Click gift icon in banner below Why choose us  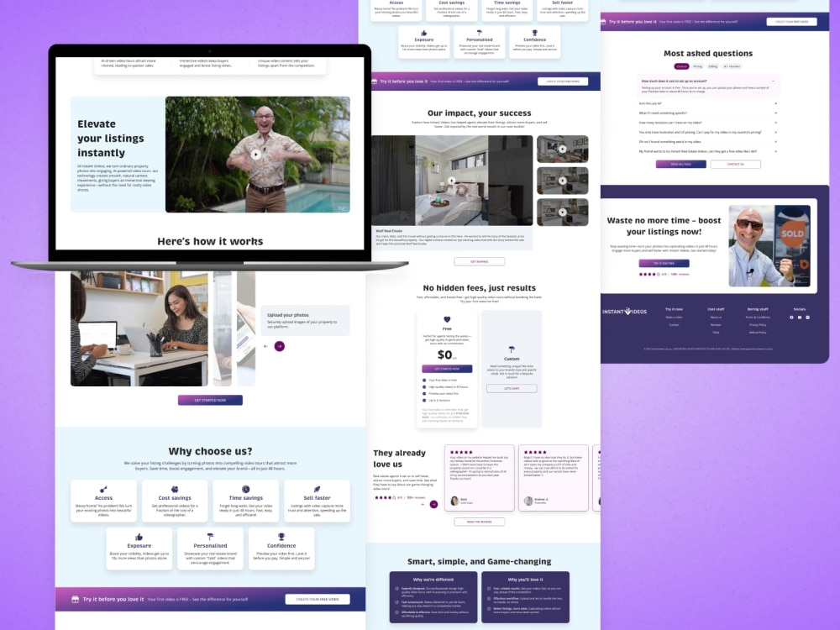[75, 600]
